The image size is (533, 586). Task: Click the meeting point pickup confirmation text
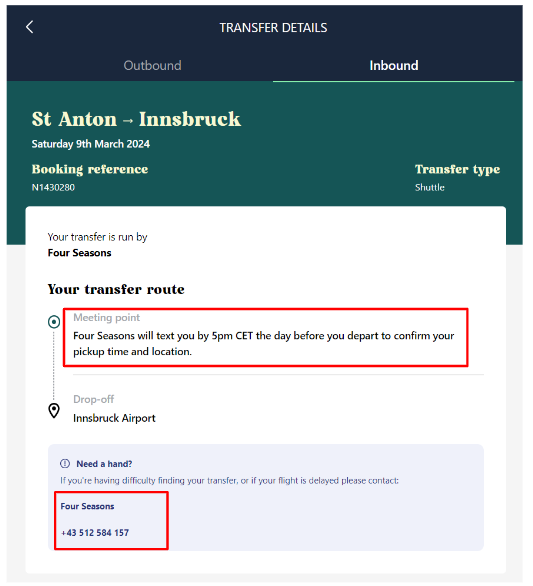click(x=264, y=343)
